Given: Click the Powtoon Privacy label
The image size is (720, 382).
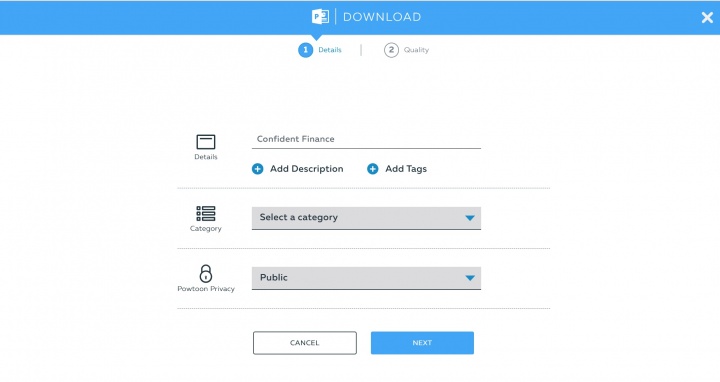Looking at the screenshot, I should point(206,289).
